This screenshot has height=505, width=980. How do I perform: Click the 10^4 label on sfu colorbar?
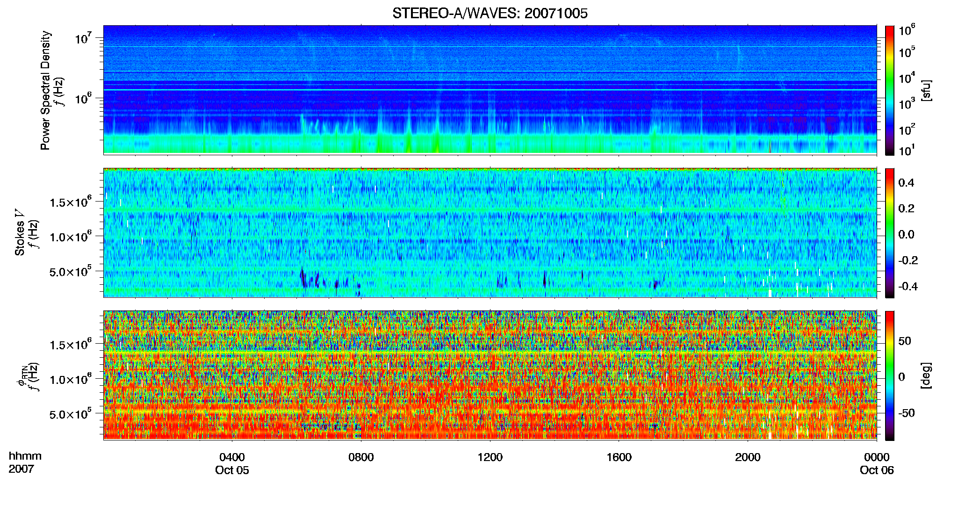point(907,78)
